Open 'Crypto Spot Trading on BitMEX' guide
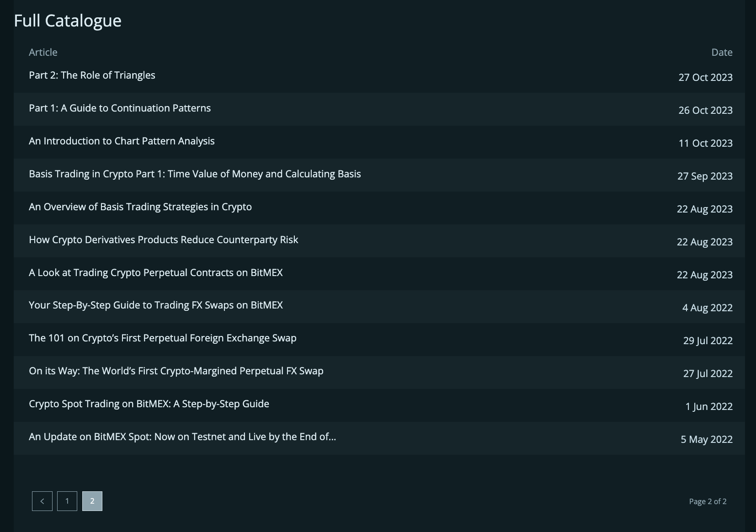The height and width of the screenshot is (532, 756). 149,404
